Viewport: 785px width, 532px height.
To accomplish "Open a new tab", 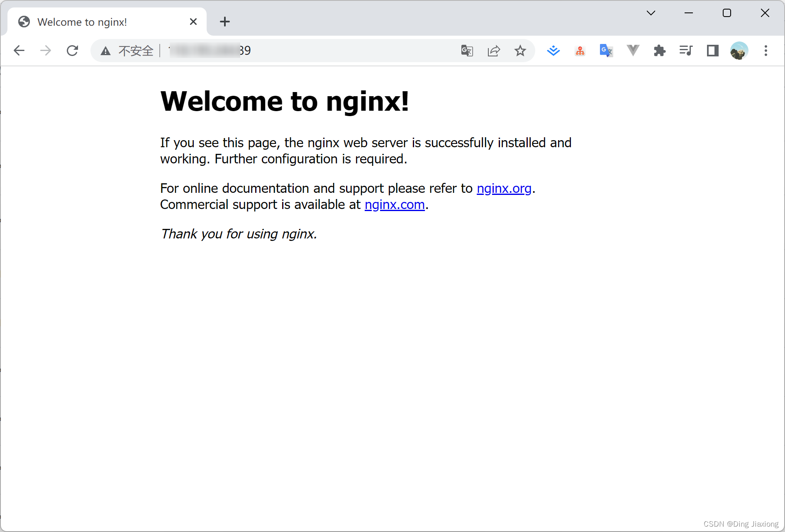I will click(225, 22).
